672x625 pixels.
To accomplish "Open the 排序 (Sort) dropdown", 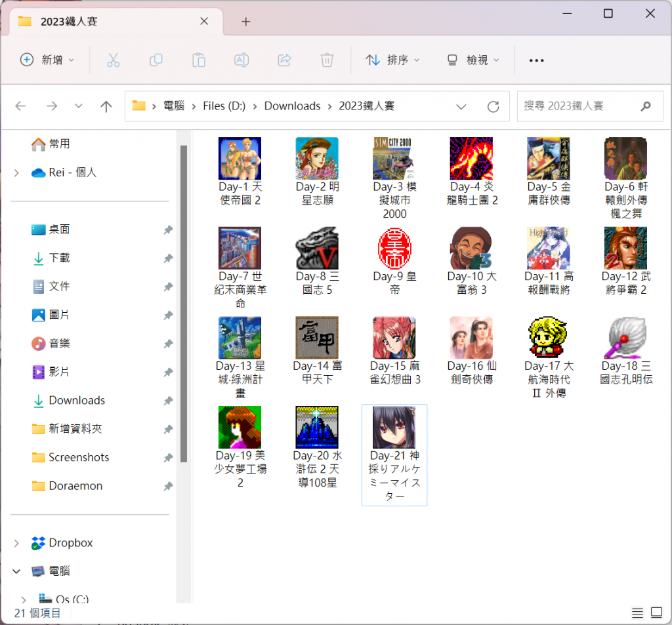I will (392, 60).
